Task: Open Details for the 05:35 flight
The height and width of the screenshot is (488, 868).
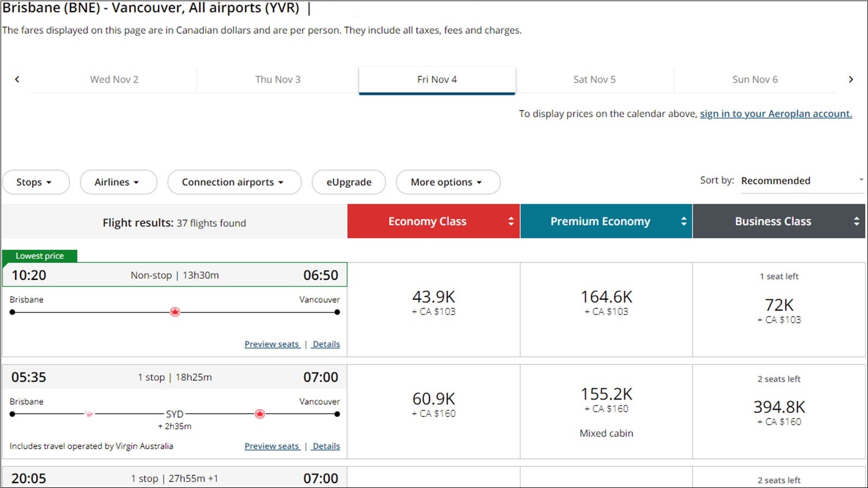Action: (326, 446)
